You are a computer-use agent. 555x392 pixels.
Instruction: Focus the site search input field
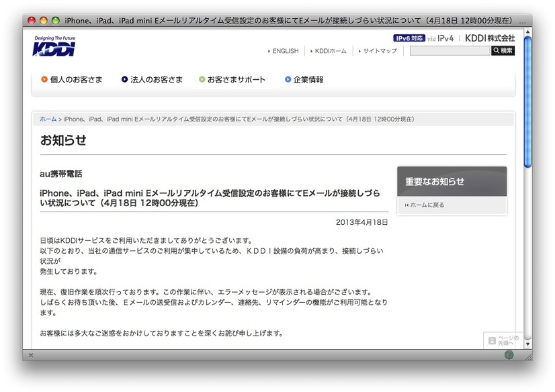(x=450, y=50)
